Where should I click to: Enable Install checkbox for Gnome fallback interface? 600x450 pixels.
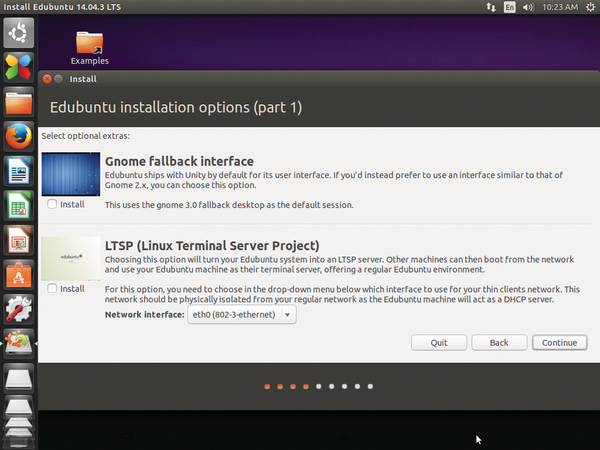point(52,204)
